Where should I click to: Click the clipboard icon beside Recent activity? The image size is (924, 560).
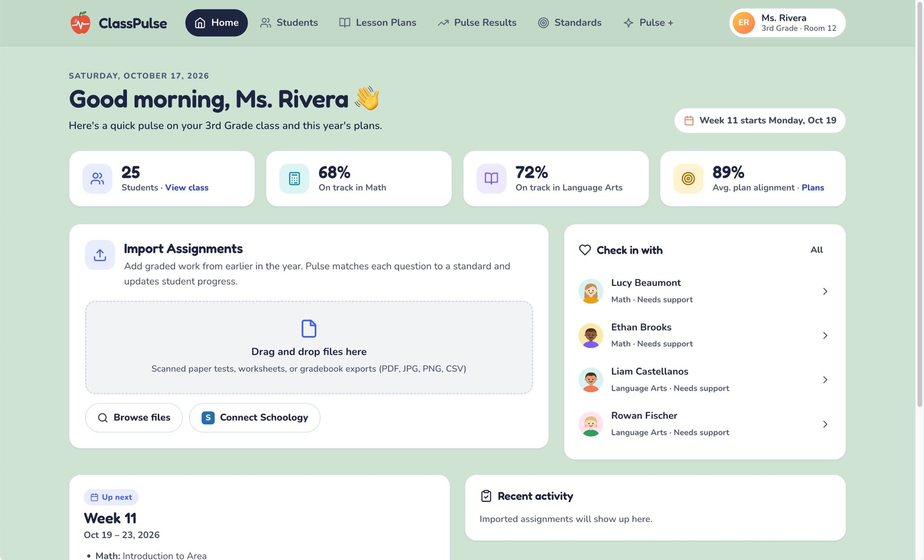486,496
